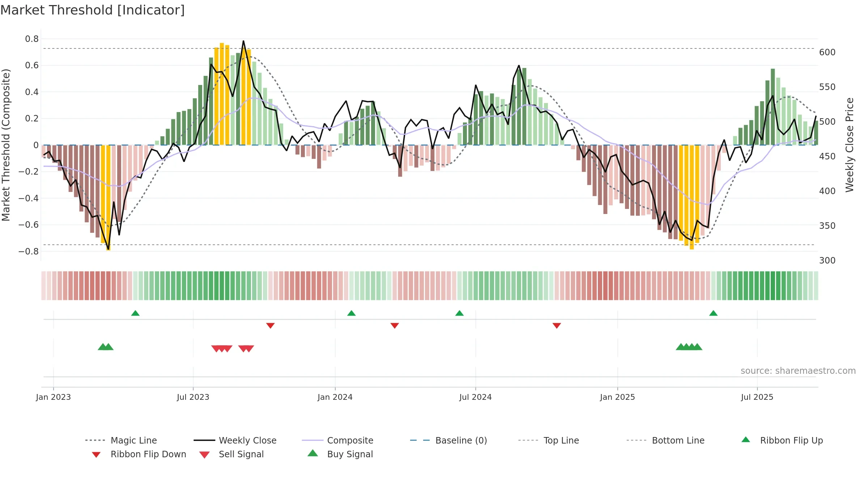Toggle the Sell Signal legend entry
The height and width of the screenshot is (488, 868).
point(231,454)
